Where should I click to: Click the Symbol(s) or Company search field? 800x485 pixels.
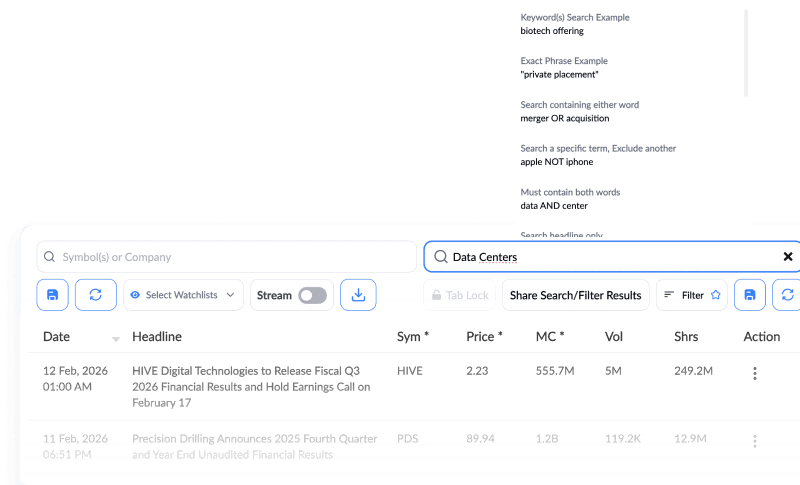(226, 257)
